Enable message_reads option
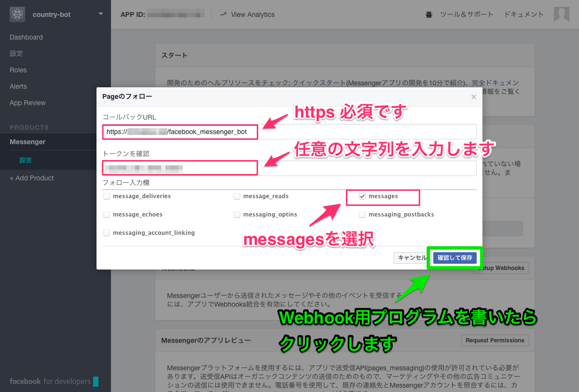Image resolution: width=579 pixels, height=392 pixels. tap(237, 196)
